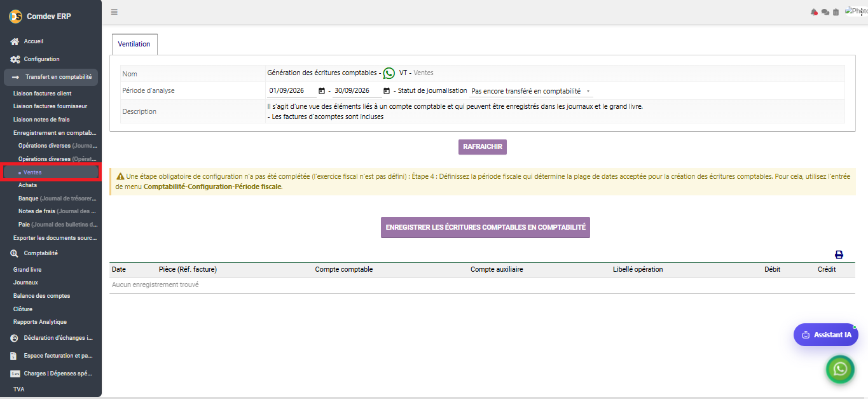Click Compte comptable column header
868x399 pixels.
coord(344,270)
